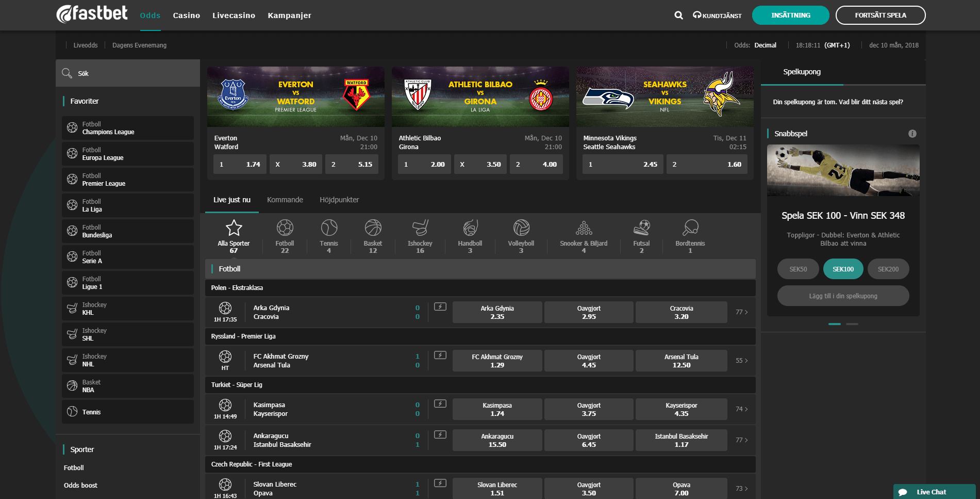Click the search magnifier icon in header

[x=678, y=15]
